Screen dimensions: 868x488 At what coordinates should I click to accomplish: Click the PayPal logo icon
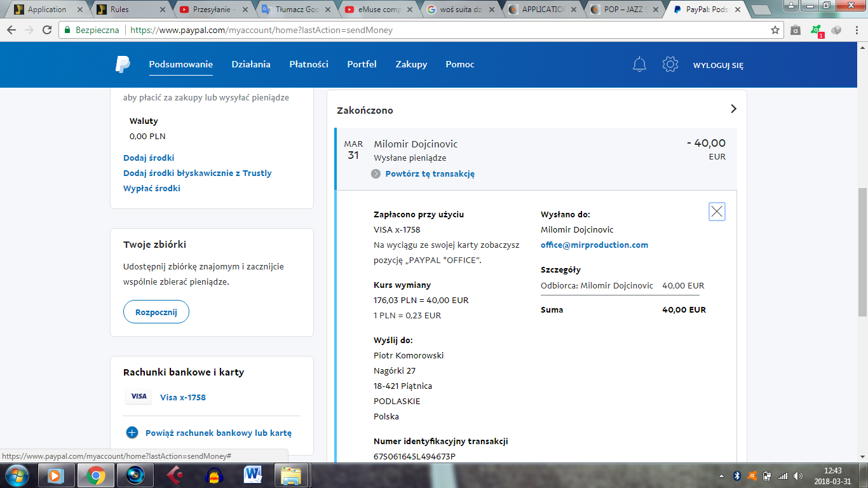click(123, 64)
